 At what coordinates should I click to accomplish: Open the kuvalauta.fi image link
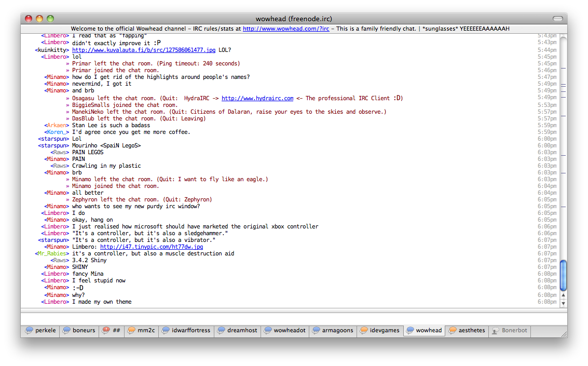pyautogui.click(x=143, y=50)
